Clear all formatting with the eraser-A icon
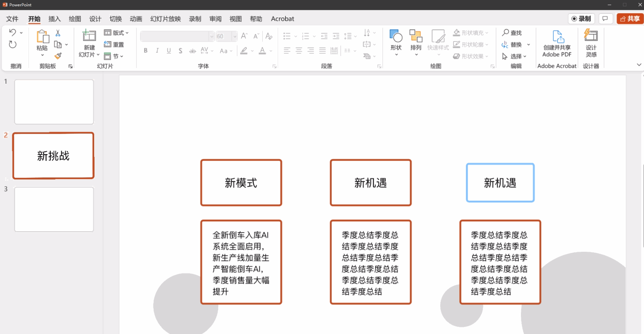 click(269, 36)
